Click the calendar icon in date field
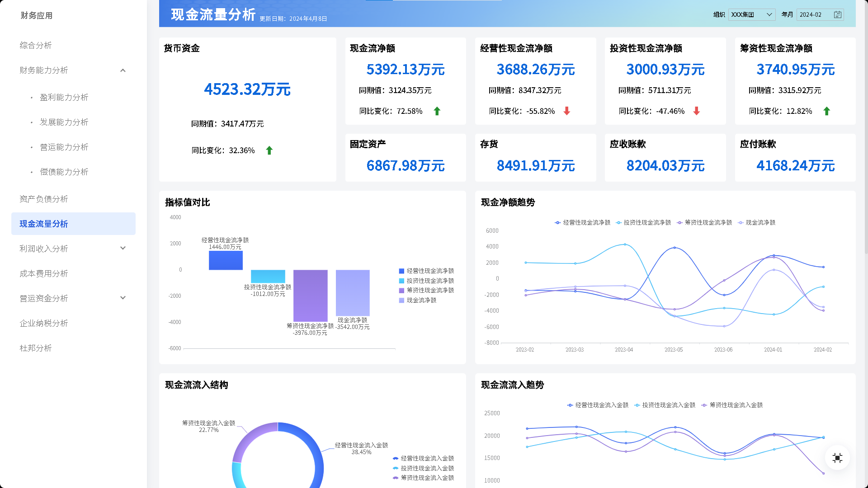This screenshot has width=868, height=488. [x=837, y=15]
